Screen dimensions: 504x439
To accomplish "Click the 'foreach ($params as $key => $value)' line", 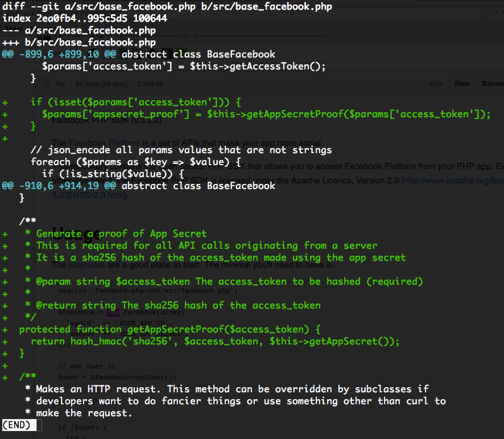I will pyautogui.click(x=136, y=162).
